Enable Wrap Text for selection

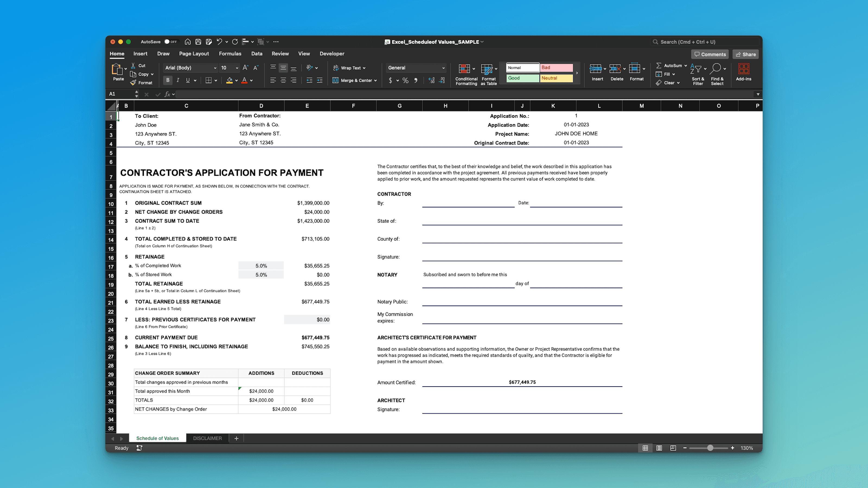(349, 68)
